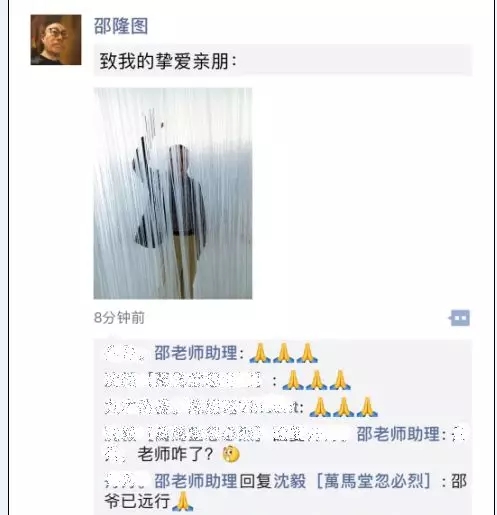Tap the thinking face emoji after 老师咋了?
497x515 pixels.
pyautogui.click(x=231, y=454)
